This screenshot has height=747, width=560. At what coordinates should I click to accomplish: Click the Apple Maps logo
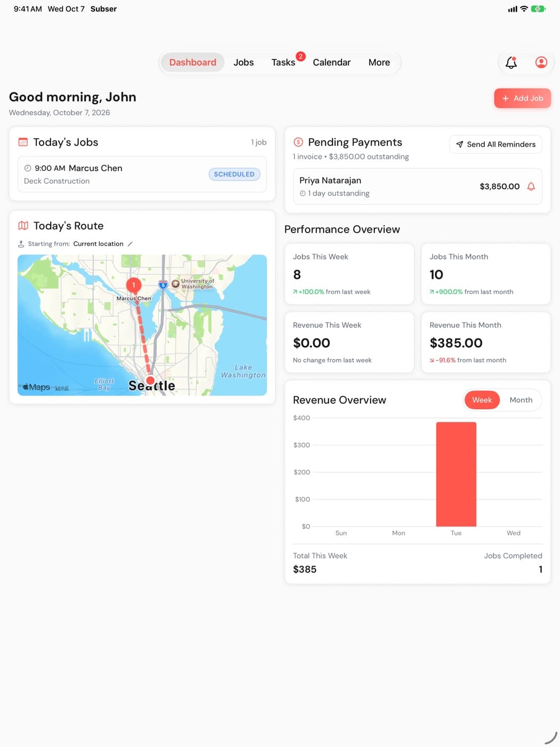[x=36, y=387]
